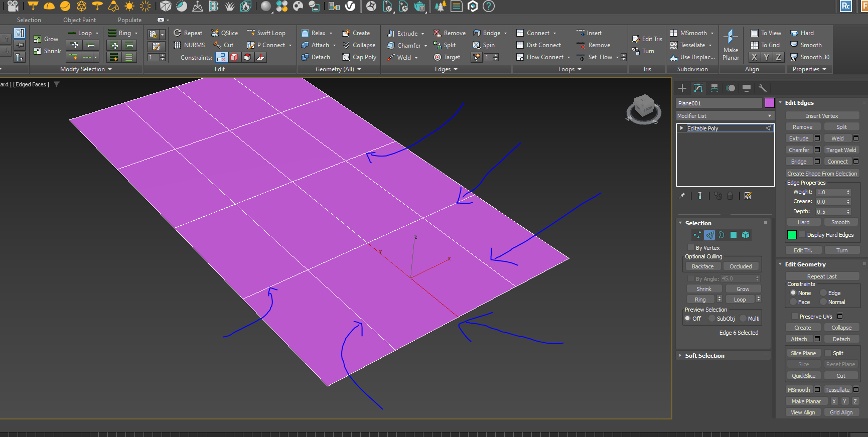Open the Modifier List dropdown
The width and height of the screenshot is (868, 437).
point(725,116)
